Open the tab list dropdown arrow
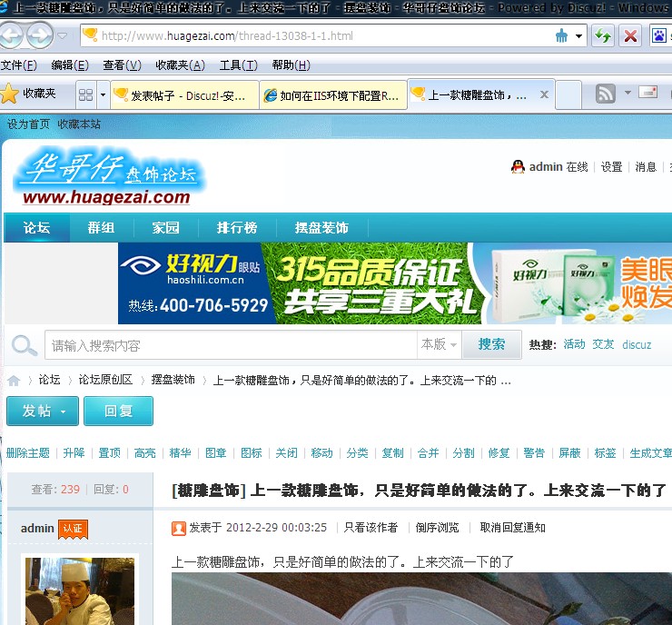The image size is (672, 625). pos(103,94)
